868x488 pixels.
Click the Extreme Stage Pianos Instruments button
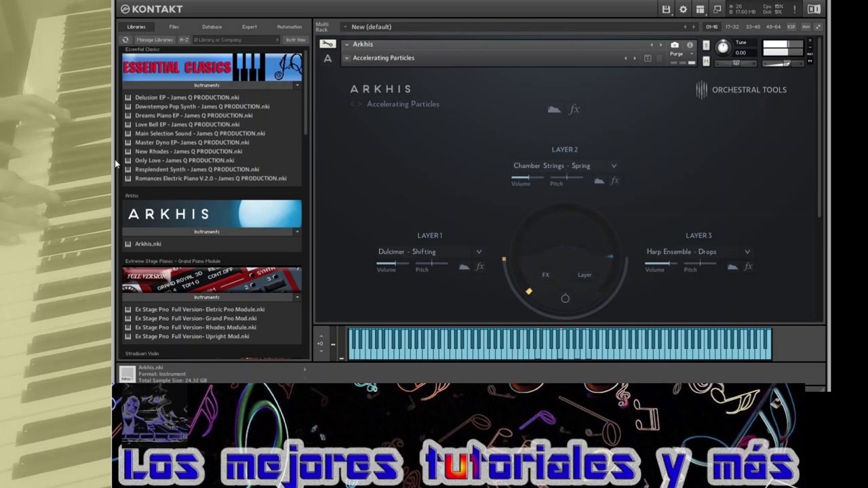[208, 297]
